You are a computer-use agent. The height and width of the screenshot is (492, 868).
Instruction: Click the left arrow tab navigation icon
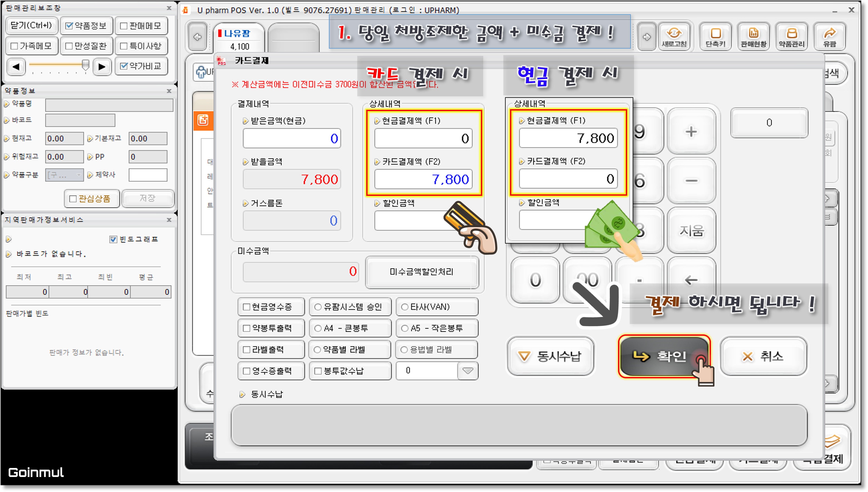(x=197, y=37)
